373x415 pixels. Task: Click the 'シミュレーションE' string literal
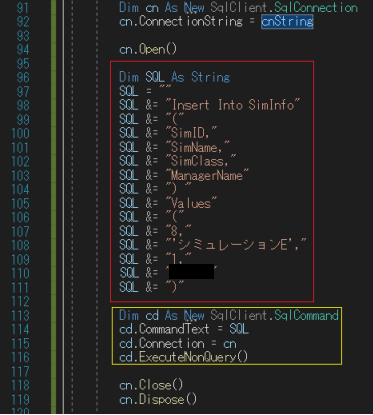[x=236, y=245]
